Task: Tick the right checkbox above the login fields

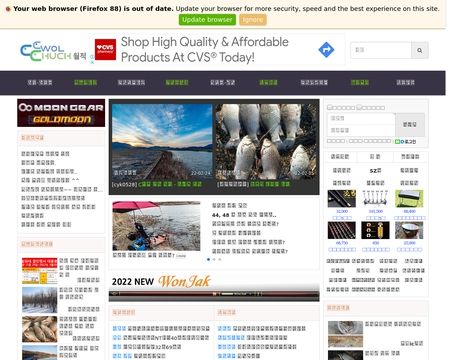Action: (x=359, y=107)
